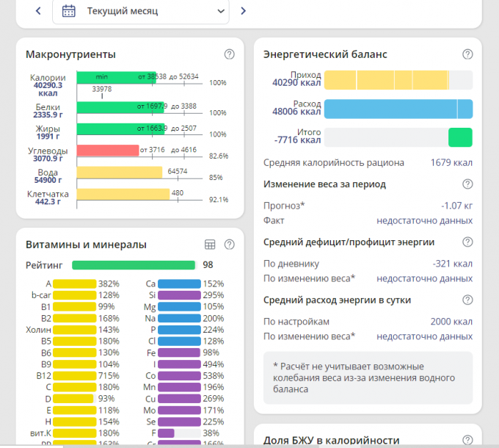Show help for the Витамины и минералы panel
This screenshot has width=499, height=448.
(x=230, y=245)
